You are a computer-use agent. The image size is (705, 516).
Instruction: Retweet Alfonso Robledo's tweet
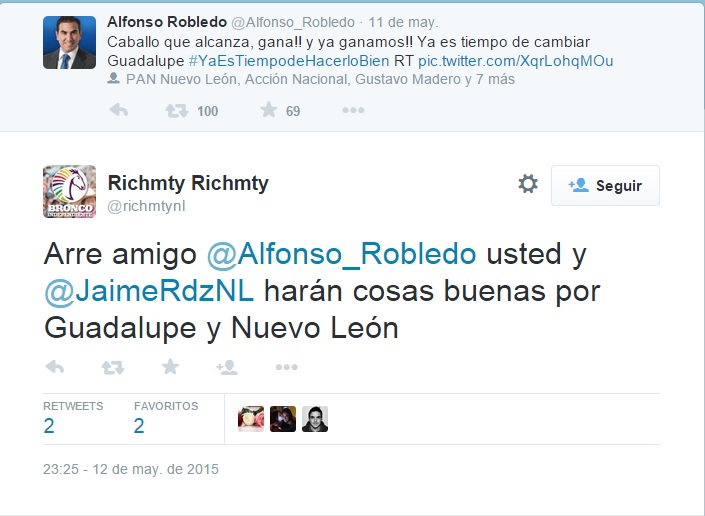click(x=175, y=111)
